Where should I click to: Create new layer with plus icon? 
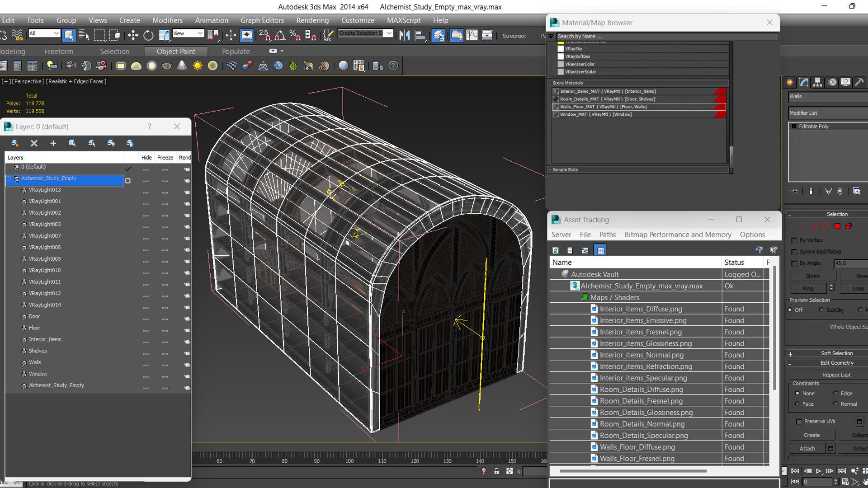point(53,143)
